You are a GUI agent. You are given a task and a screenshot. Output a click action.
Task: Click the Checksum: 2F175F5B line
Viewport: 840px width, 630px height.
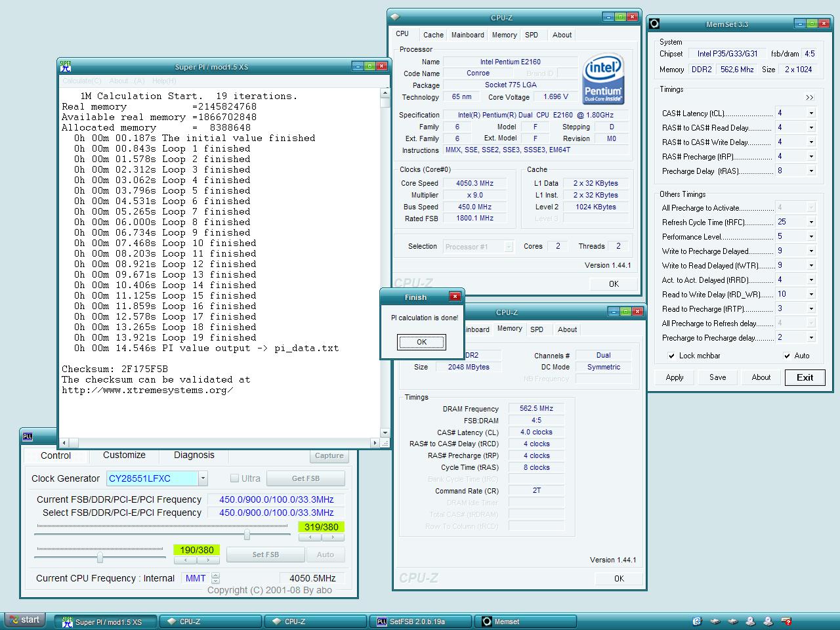coord(115,369)
